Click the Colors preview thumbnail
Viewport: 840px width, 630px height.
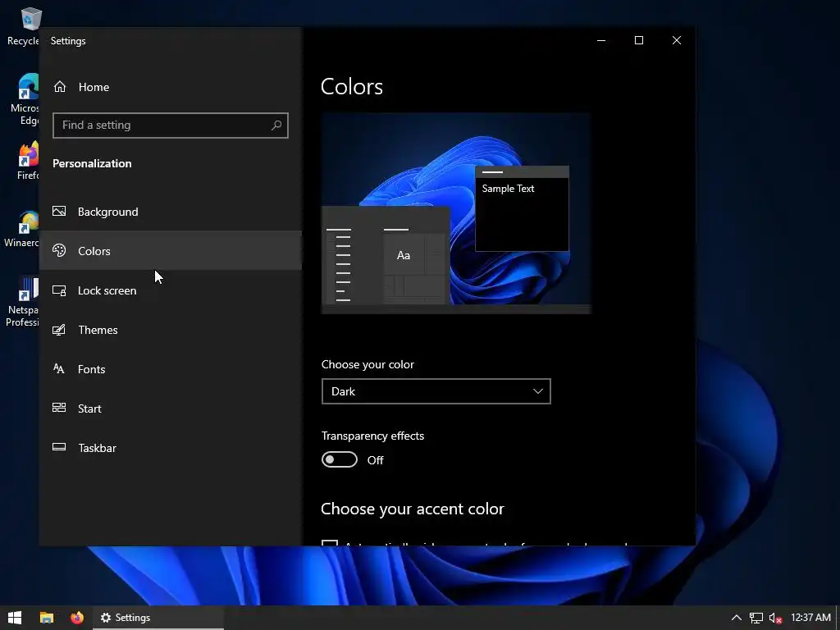(456, 213)
